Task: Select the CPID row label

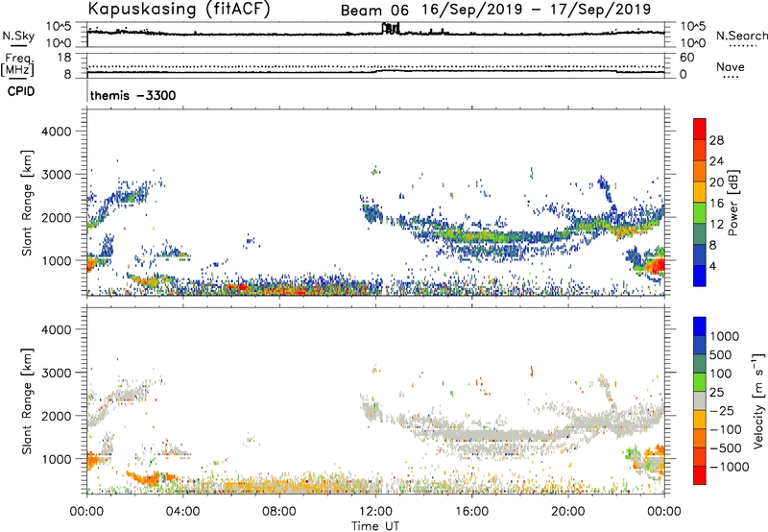Action: 21,91
